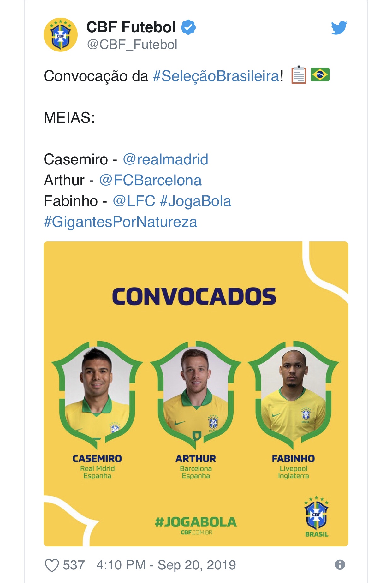The image size is (392, 583).
Task: Open the CBF Futebol profile avatar
Action: tap(61, 35)
